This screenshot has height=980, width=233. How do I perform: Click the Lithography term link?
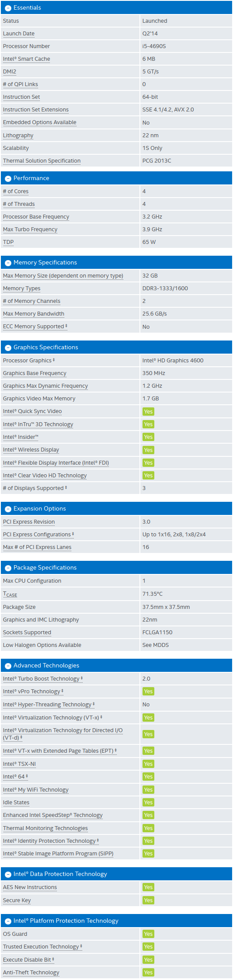click(18, 136)
